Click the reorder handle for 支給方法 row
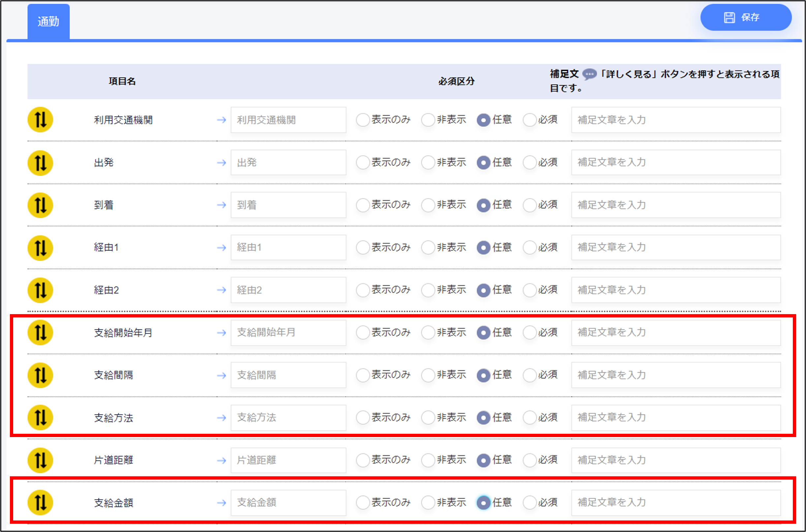This screenshot has height=532, width=806. click(40, 417)
